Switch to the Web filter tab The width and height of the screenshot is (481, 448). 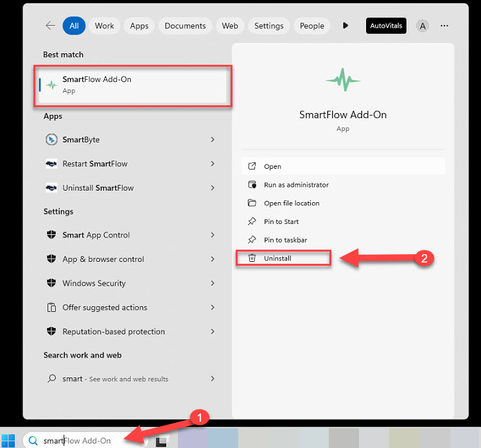230,26
